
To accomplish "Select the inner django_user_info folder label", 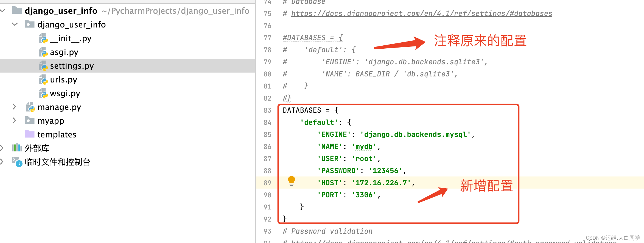I will coord(72,24).
